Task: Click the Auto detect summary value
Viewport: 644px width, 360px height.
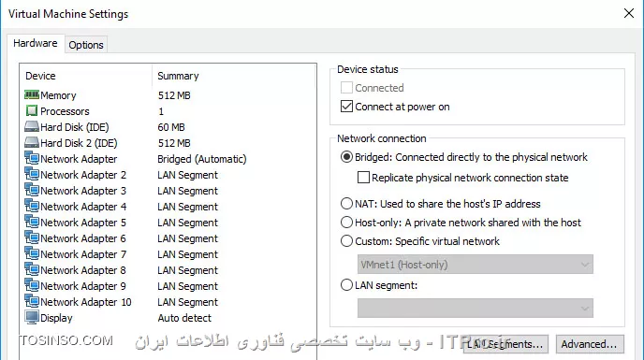Action: (x=184, y=318)
